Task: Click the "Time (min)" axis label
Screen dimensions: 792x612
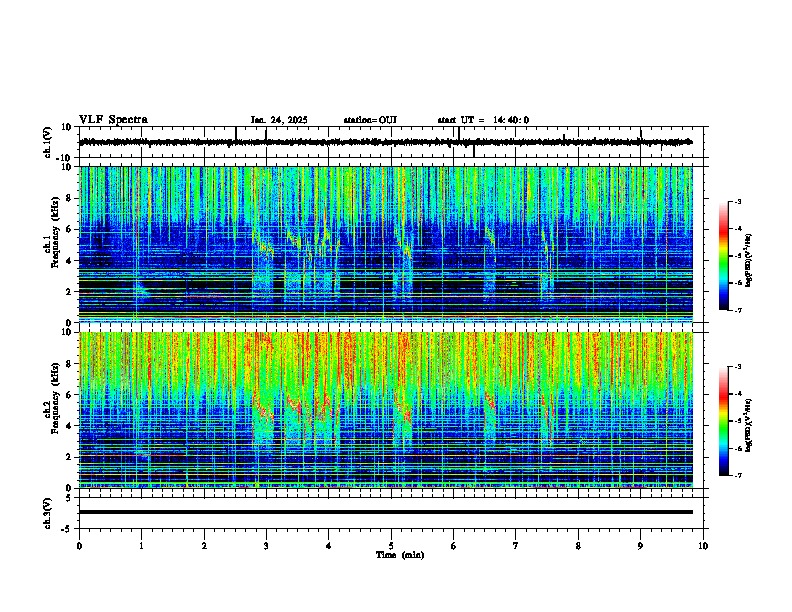Action: click(x=400, y=555)
